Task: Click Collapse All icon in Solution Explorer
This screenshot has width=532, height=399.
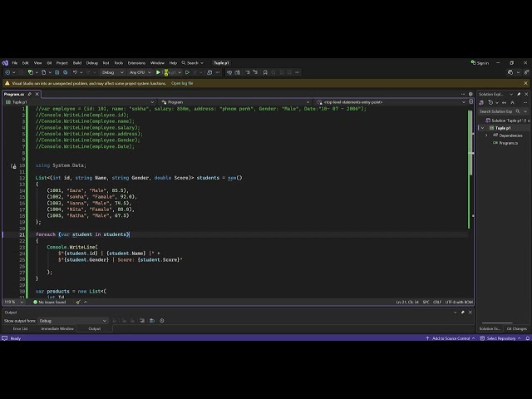Action: pos(512,102)
